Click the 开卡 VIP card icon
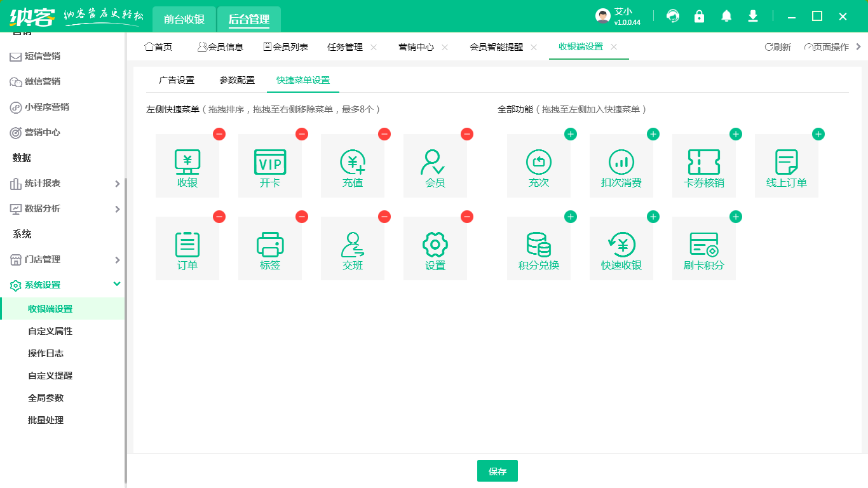 269,165
